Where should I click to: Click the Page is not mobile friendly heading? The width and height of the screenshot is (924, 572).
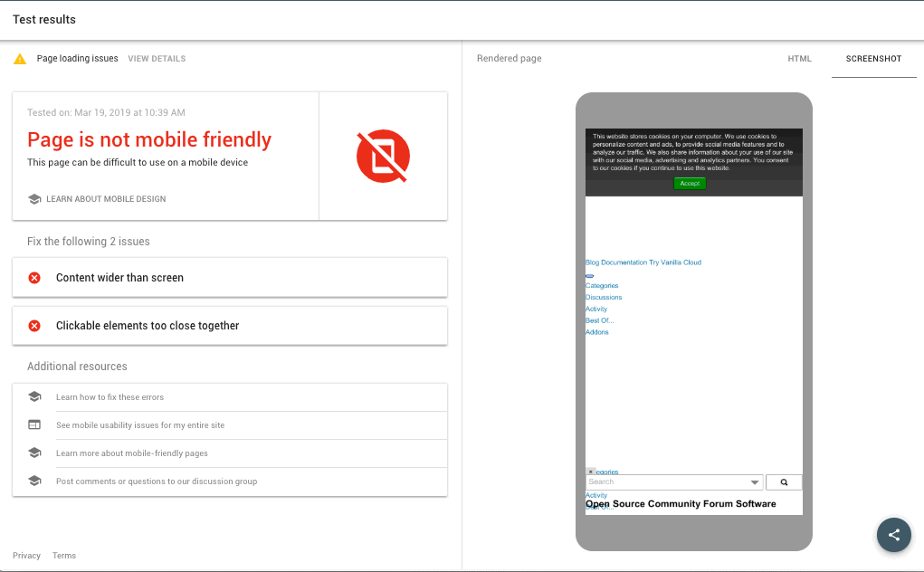click(x=149, y=139)
